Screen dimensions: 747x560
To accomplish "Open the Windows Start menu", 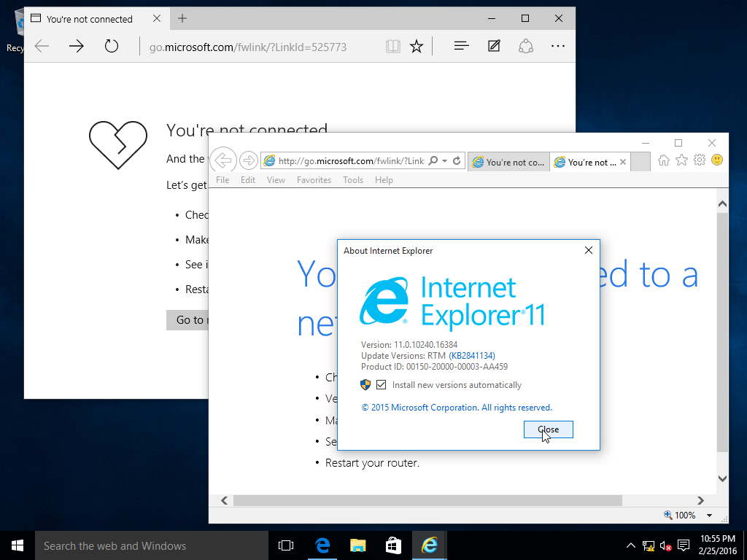I will (18, 545).
